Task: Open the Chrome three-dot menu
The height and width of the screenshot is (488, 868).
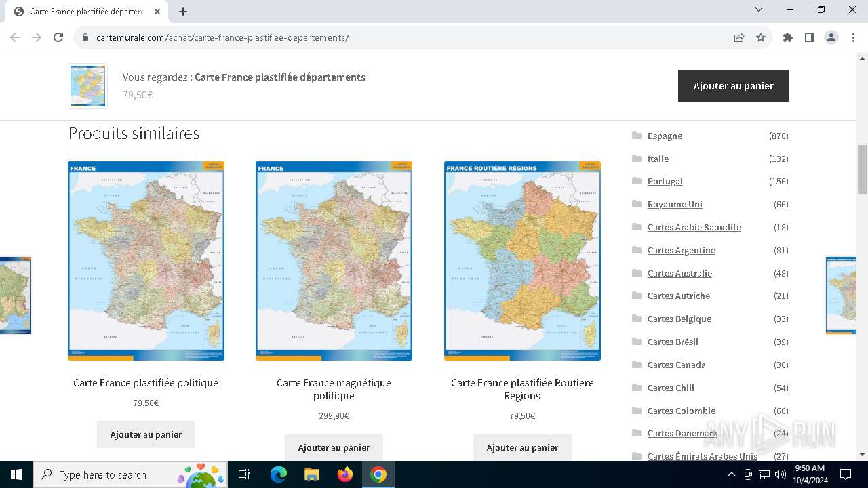Action: point(853,37)
